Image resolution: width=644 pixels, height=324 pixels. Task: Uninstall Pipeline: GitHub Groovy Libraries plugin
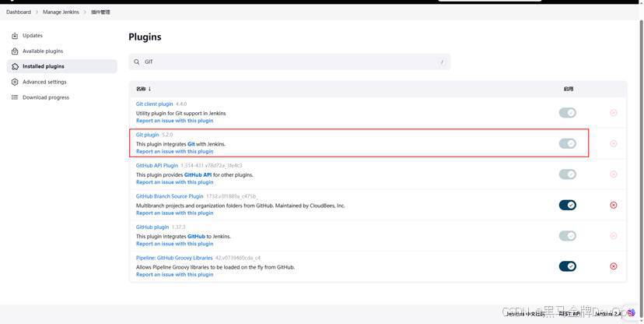point(613,266)
